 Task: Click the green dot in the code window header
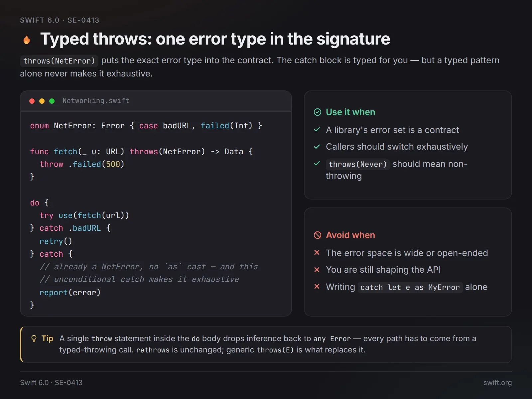pyautogui.click(x=52, y=101)
